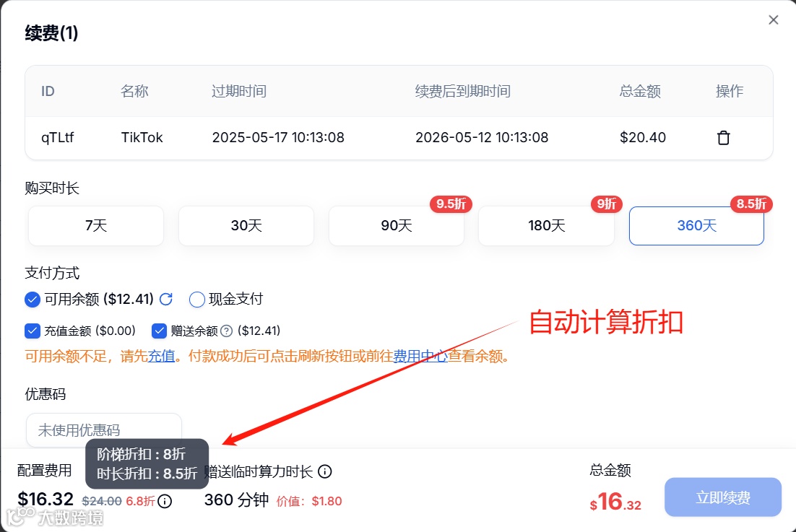Click the 价值: $1.80 text

pyautogui.click(x=309, y=502)
